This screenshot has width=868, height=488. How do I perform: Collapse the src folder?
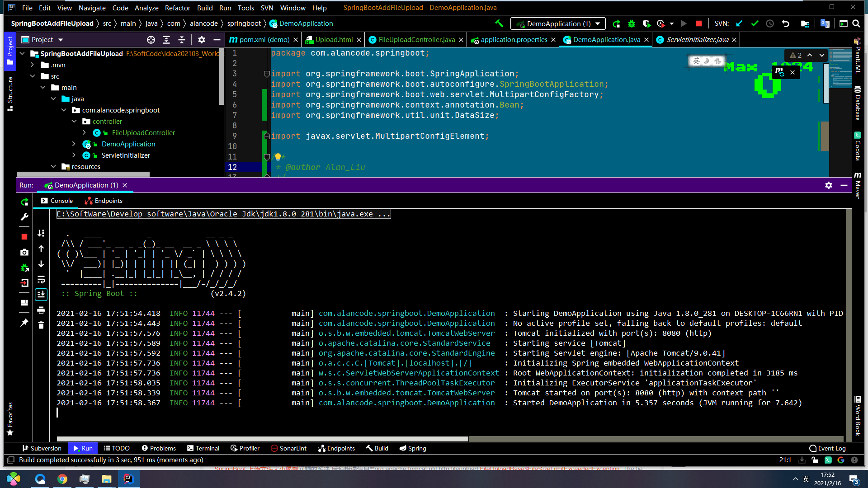click(x=33, y=76)
